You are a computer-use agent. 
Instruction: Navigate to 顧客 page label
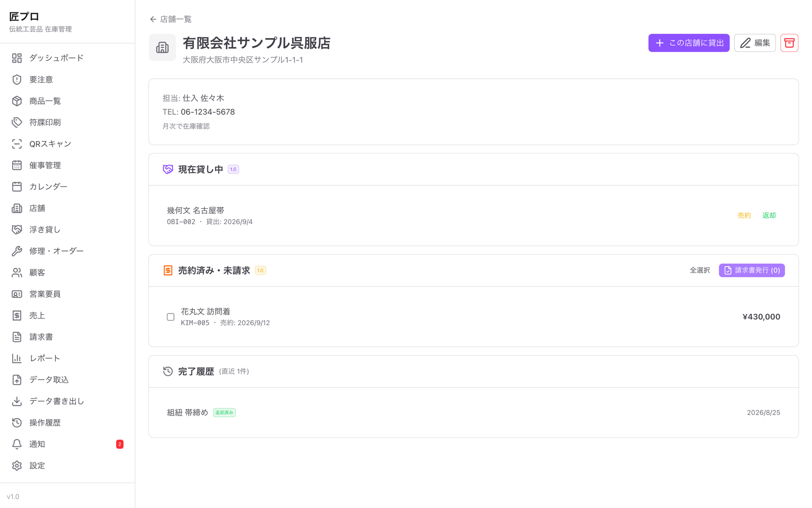(x=37, y=273)
